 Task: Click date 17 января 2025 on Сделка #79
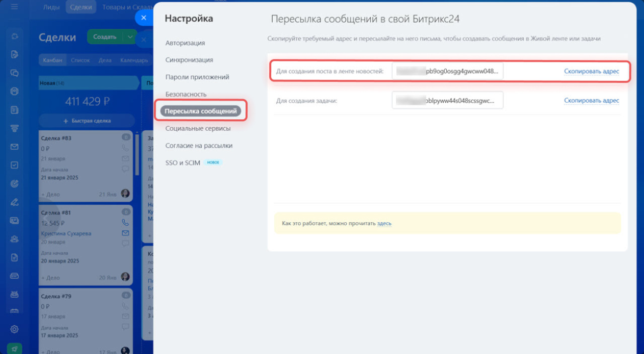click(60, 335)
